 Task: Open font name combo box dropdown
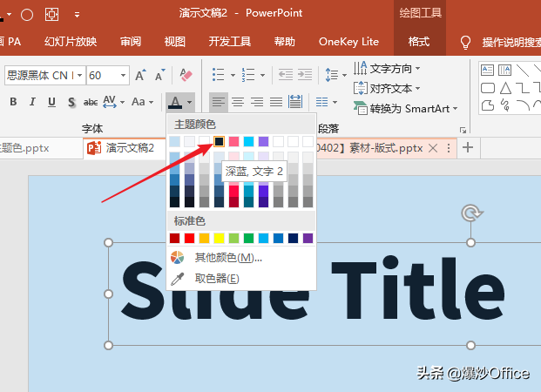click(79, 75)
